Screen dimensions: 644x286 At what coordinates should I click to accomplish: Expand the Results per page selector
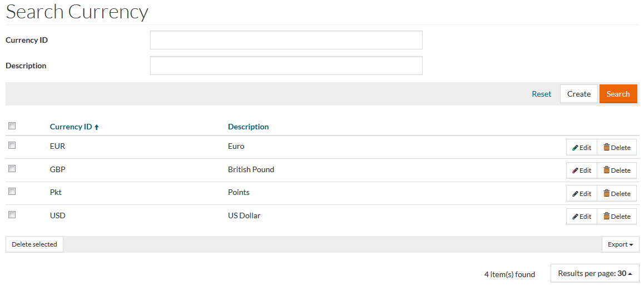(x=595, y=273)
